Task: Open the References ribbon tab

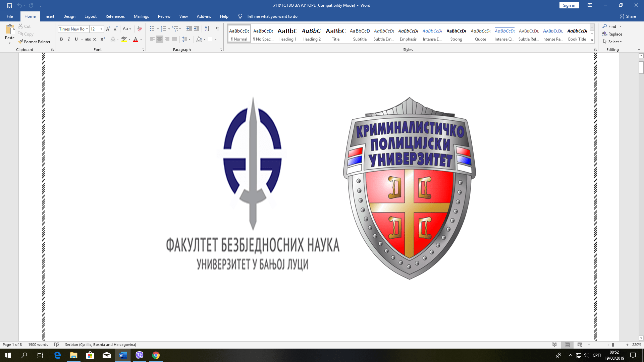Action: pos(115,16)
